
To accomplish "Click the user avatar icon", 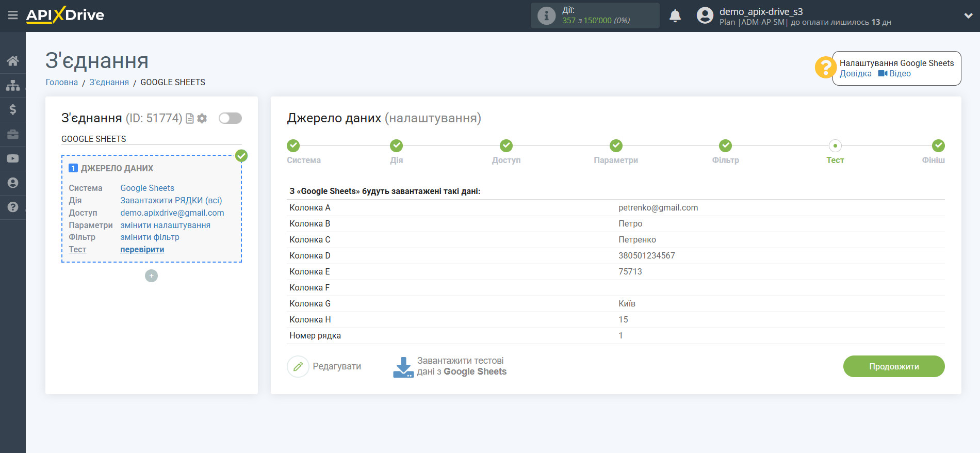I will pos(705,15).
